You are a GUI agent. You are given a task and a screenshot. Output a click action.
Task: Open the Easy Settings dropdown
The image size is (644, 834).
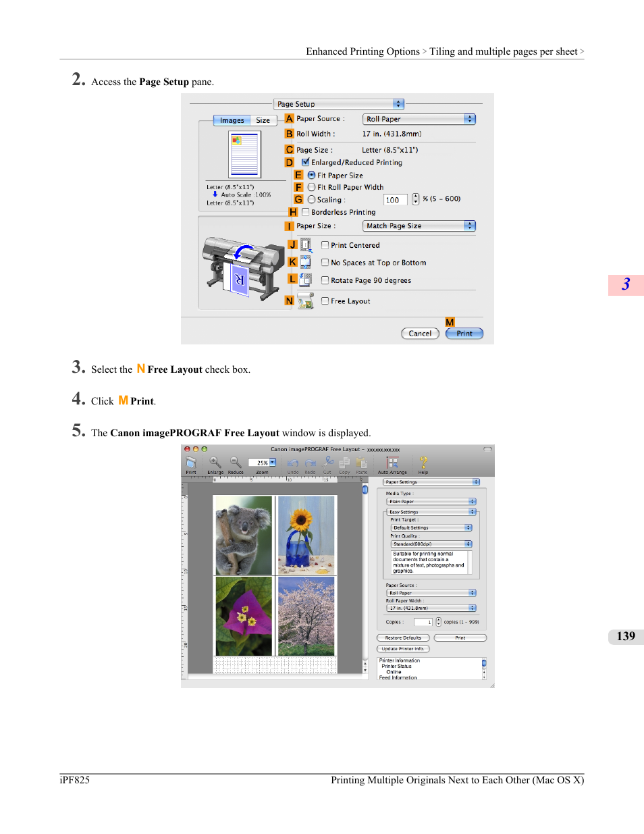tap(431, 512)
